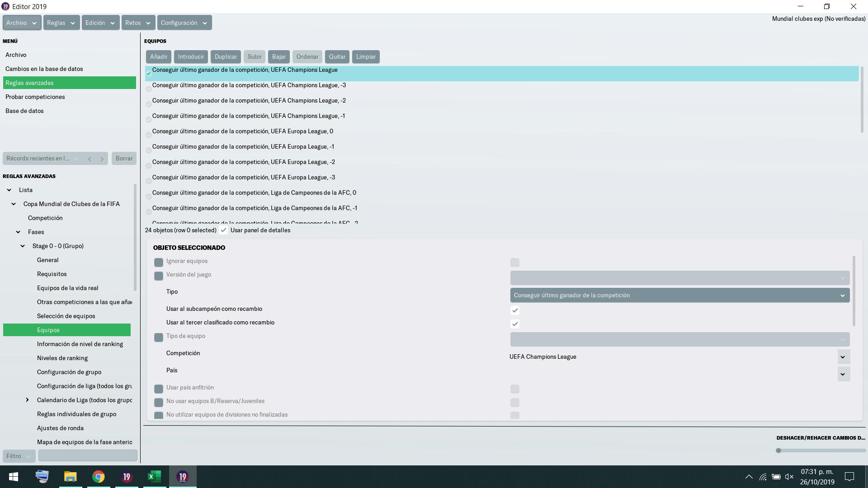Uncheck 'Usar al subcampeón como recambio'
Screen dimensions: 868x488
515,310
